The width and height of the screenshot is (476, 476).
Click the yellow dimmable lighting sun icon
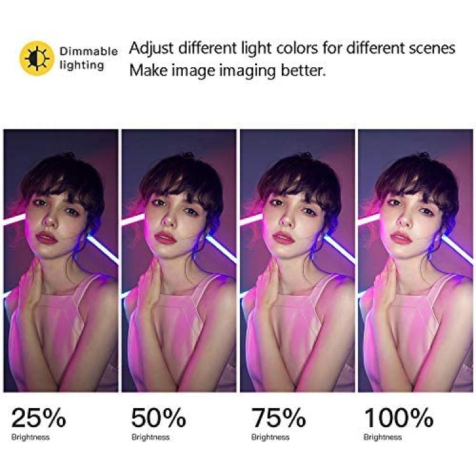[37, 58]
